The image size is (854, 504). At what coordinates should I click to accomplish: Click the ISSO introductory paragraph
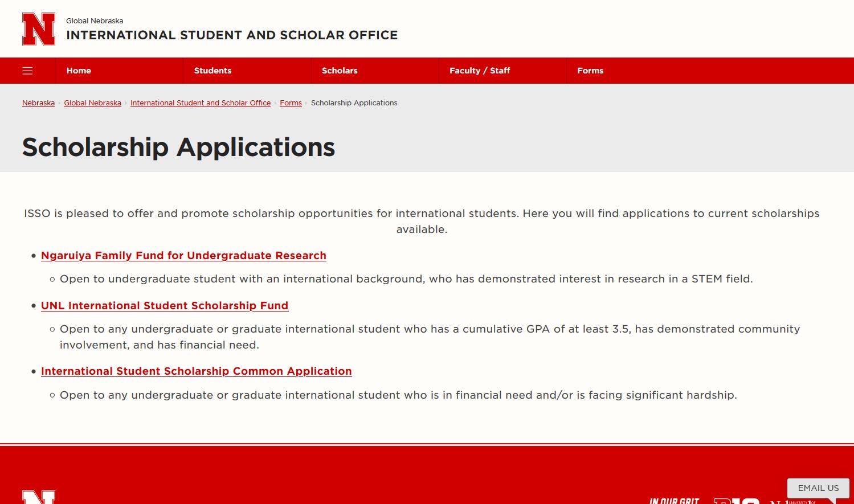point(422,222)
